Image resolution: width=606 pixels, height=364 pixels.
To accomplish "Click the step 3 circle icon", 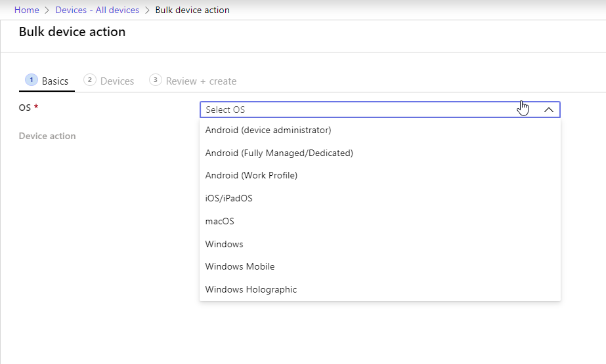I will (x=156, y=80).
